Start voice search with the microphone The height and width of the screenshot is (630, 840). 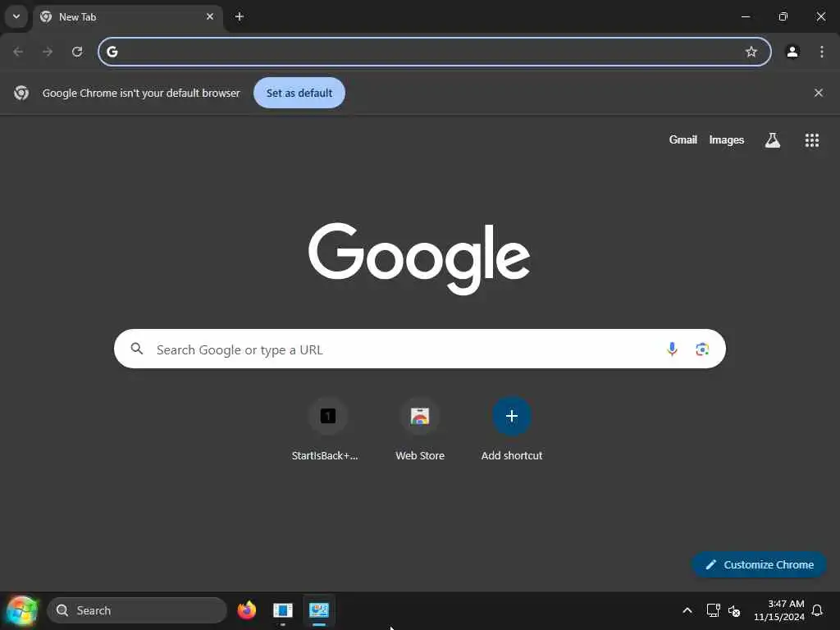(x=672, y=349)
